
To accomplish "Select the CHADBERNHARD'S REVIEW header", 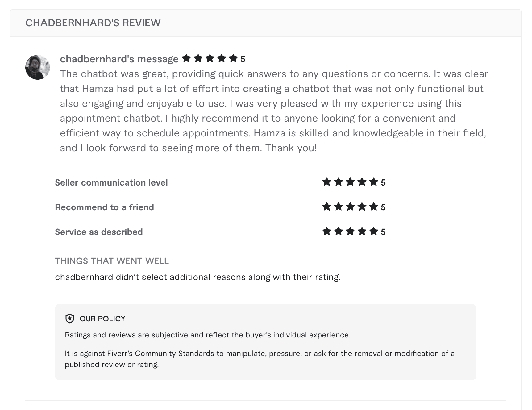I will (93, 23).
